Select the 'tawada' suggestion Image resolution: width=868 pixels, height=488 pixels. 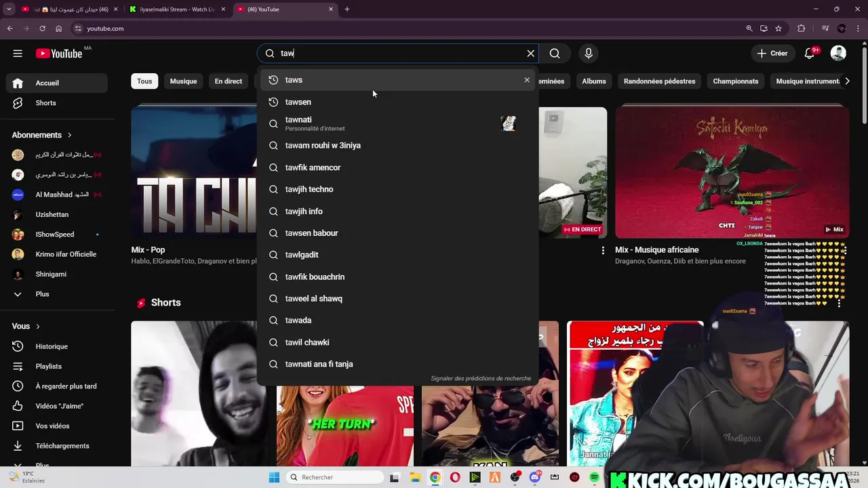398,320
